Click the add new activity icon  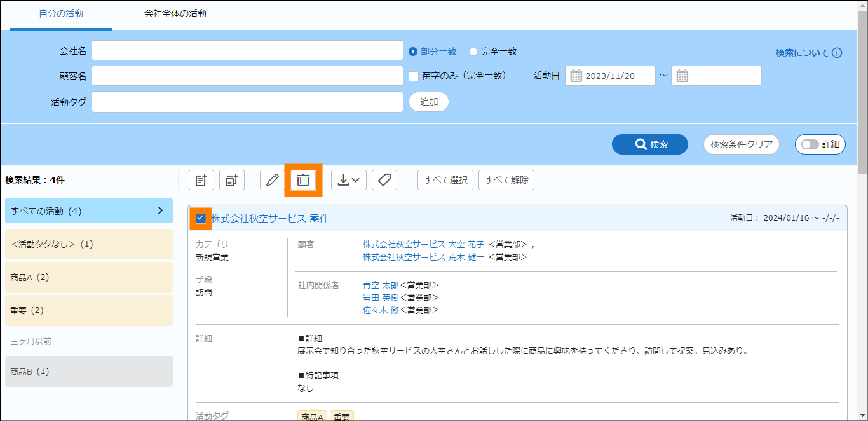201,180
